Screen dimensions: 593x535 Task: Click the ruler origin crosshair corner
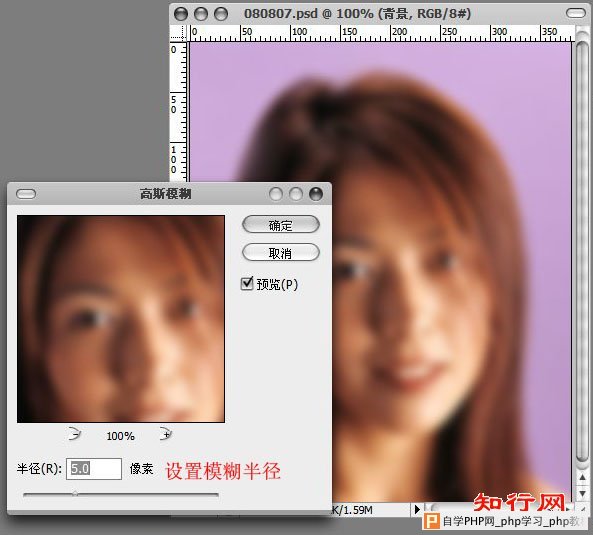tap(179, 33)
